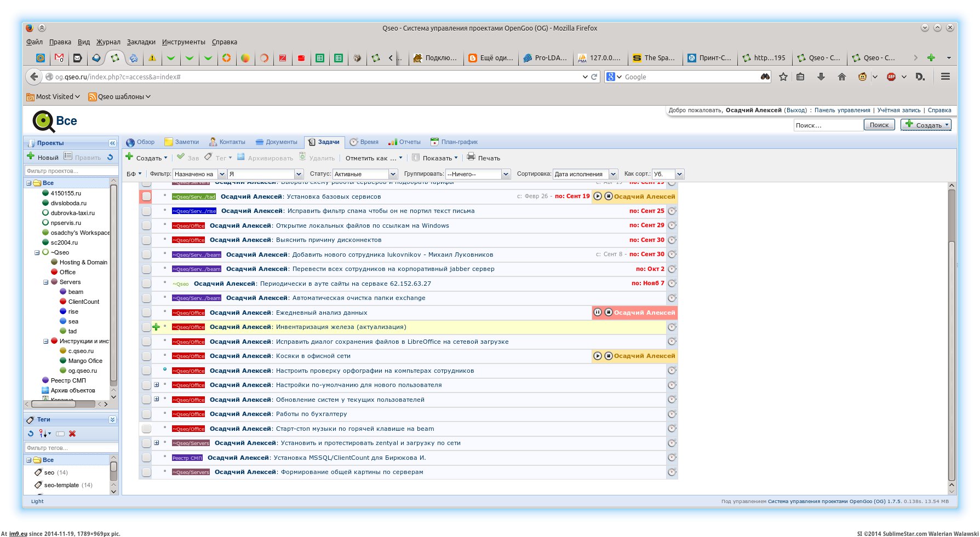Select checkbox of 'Выяснить причину дисконнектов' task
The width and height of the screenshot is (980, 537).
pos(146,240)
